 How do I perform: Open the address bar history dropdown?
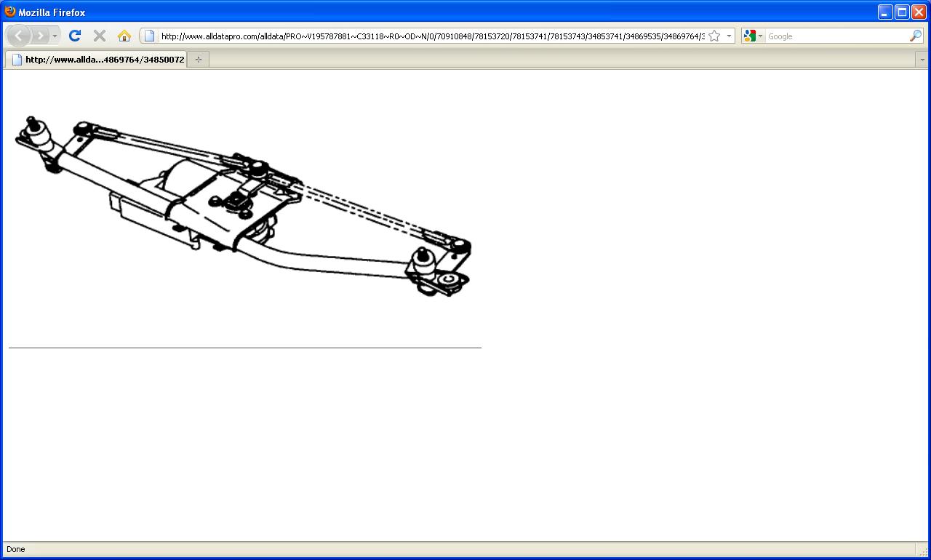point(729,36)
